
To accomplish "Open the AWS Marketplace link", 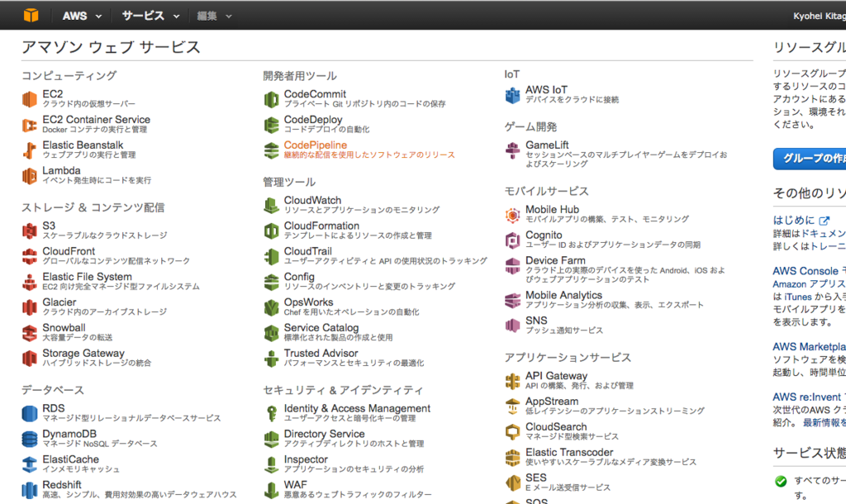I will click(809, 346).
